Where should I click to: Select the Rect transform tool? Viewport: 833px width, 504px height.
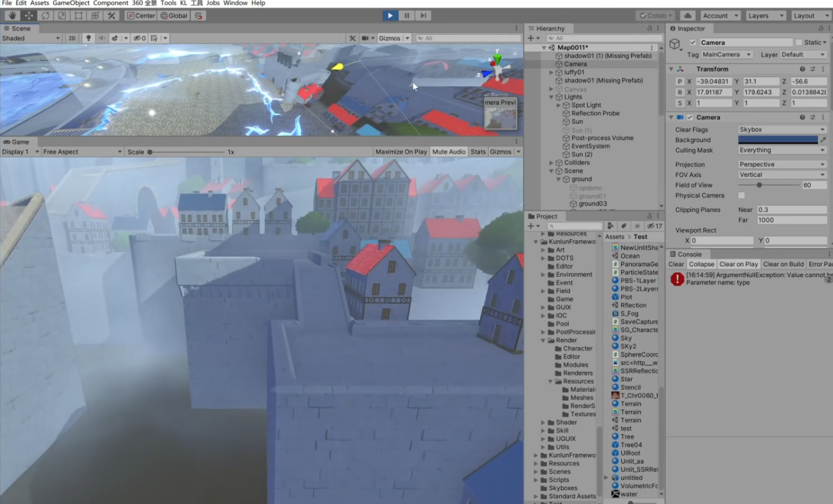[78, 15]
